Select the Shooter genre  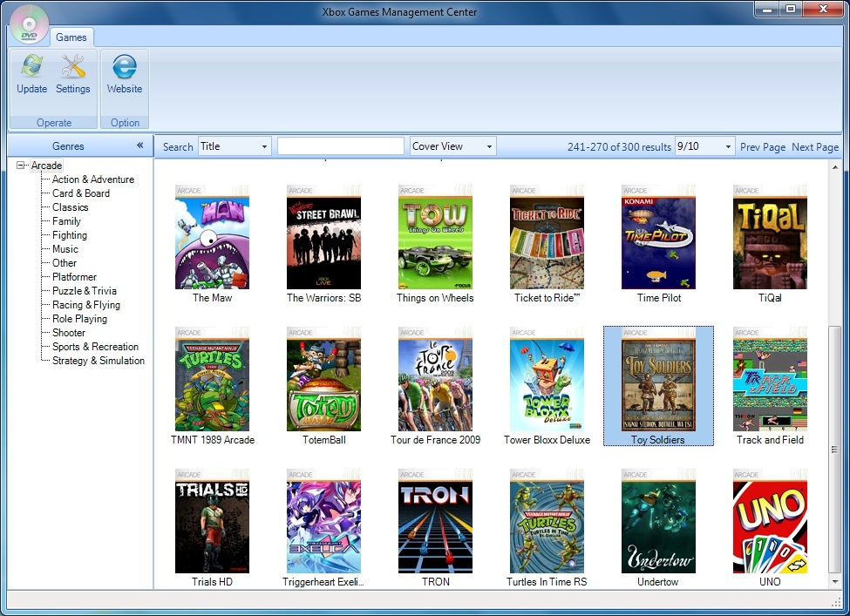pyautogui.click(x=68, y=333)
